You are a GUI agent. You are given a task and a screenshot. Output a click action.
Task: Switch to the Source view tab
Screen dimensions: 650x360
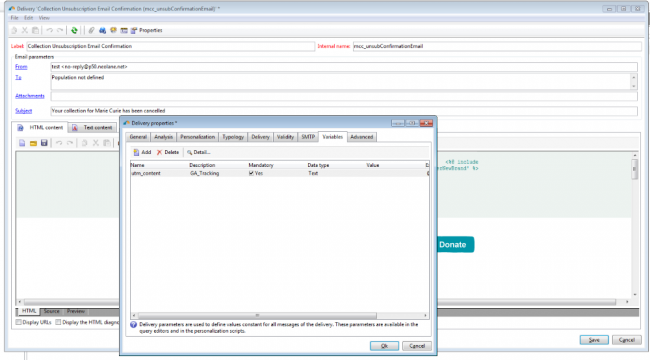51,311
